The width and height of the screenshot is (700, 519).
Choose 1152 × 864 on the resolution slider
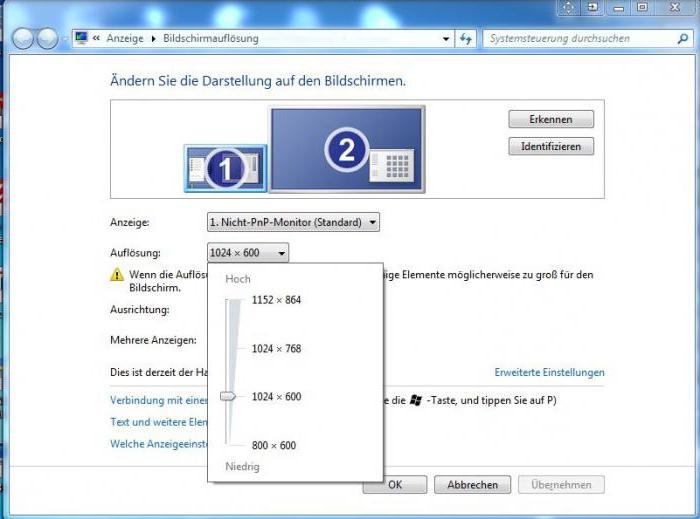(x=276, y=300)
